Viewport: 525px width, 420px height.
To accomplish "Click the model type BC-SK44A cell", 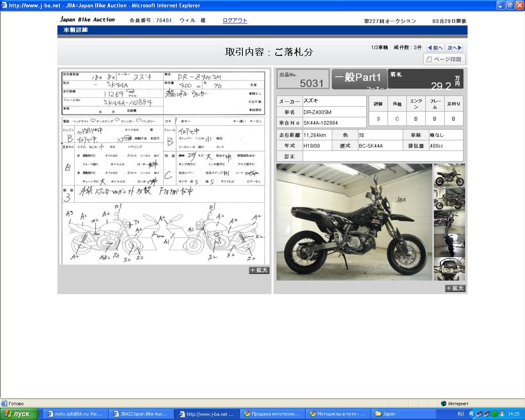I will 380,146.
